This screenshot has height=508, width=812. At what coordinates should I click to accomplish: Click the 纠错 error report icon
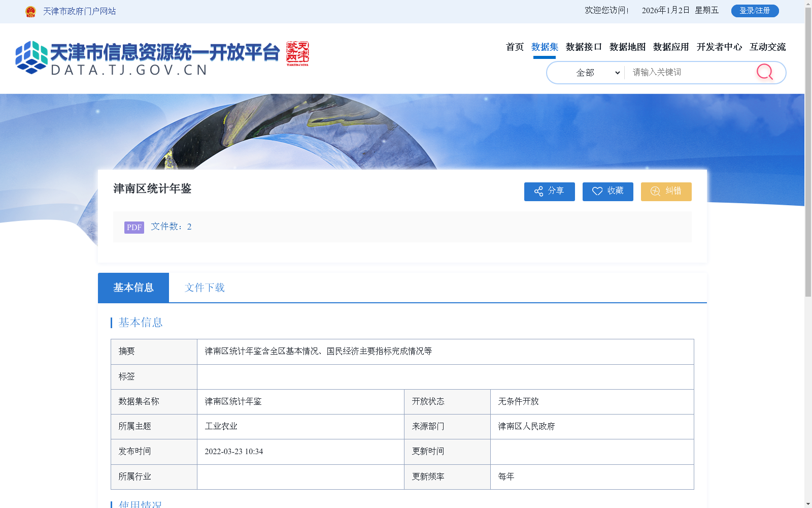[x=655, y=192]
